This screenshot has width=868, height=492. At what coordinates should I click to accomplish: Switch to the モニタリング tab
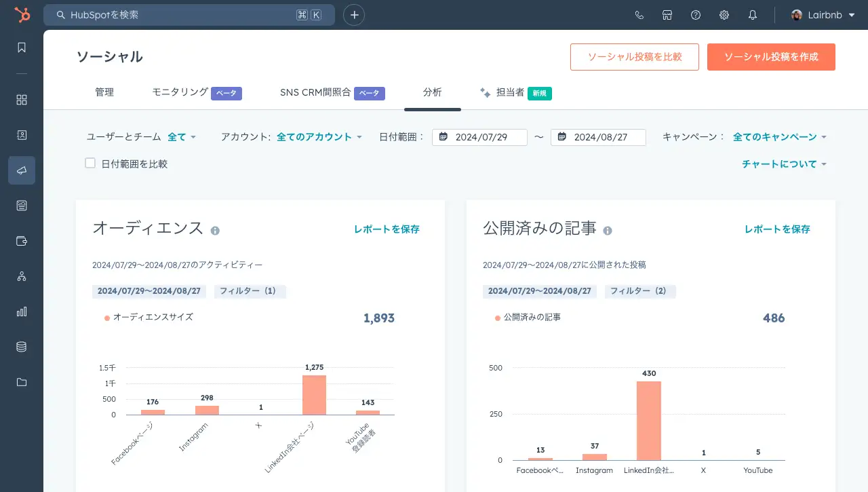[178, 92]
